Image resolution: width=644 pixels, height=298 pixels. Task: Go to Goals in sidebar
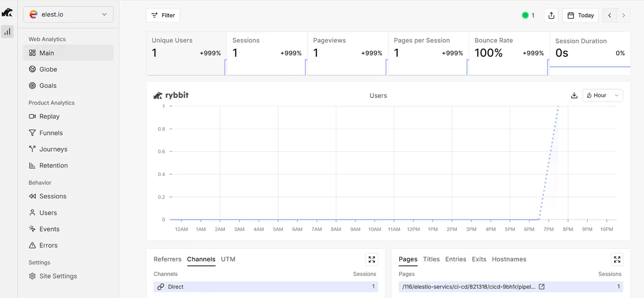tap(68, 85)
